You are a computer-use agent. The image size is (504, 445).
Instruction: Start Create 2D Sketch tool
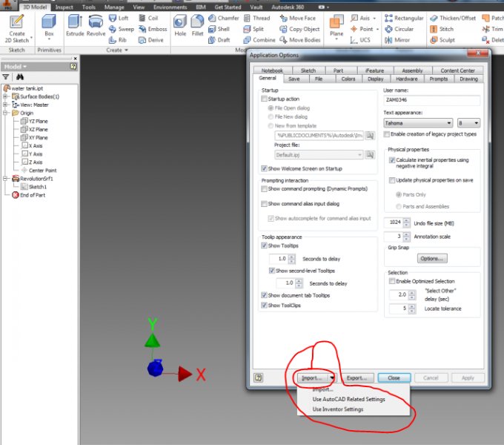pyautogui.click(x=17, y=28)
